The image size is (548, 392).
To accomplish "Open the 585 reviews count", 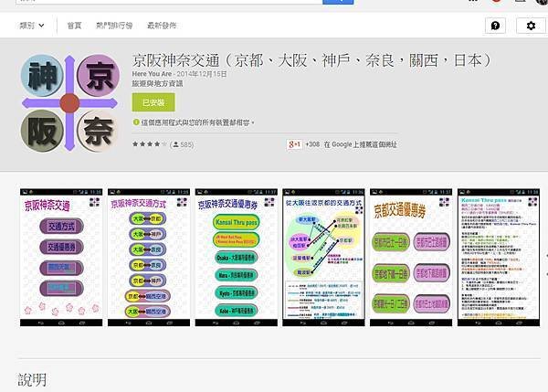I will 184,144.
